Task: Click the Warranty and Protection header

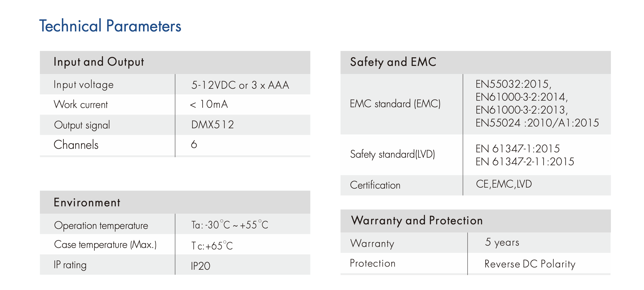Action: (417, 221)
